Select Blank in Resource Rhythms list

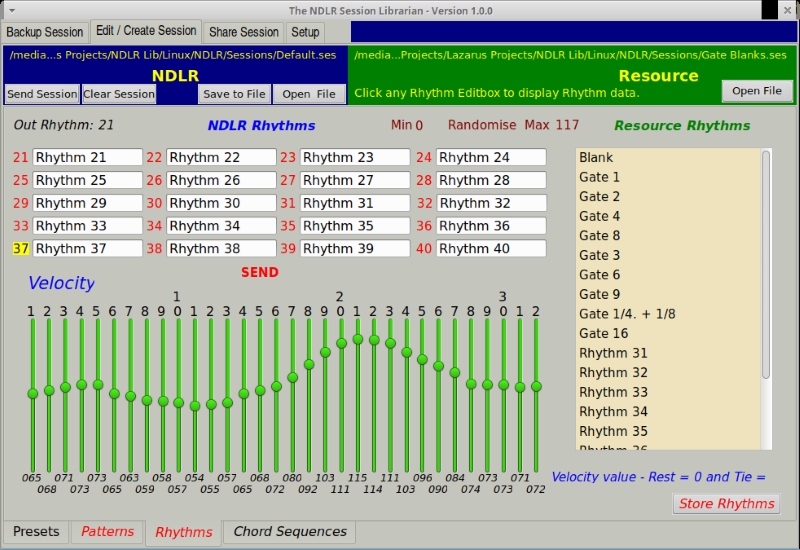coord(668,158)
